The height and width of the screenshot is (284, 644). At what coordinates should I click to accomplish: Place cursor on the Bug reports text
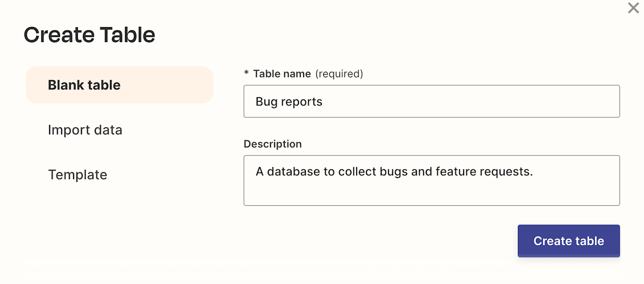[x=289, y=102]
